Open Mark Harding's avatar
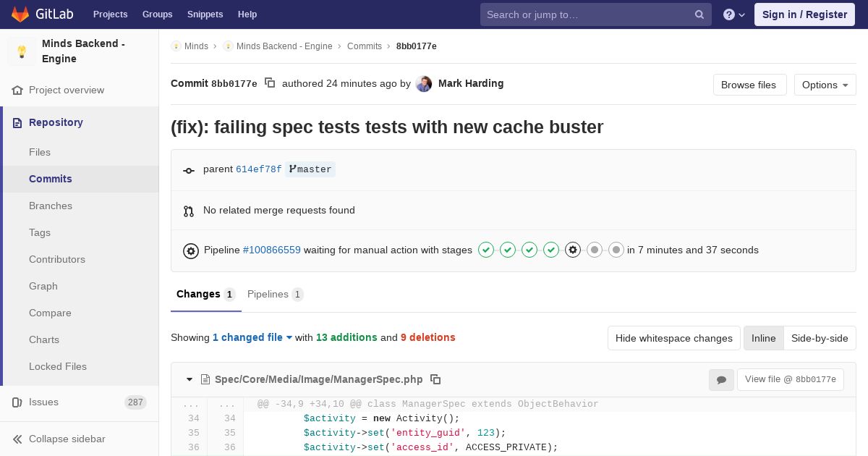Screen dimensions: 868x456 coord(424,84)
